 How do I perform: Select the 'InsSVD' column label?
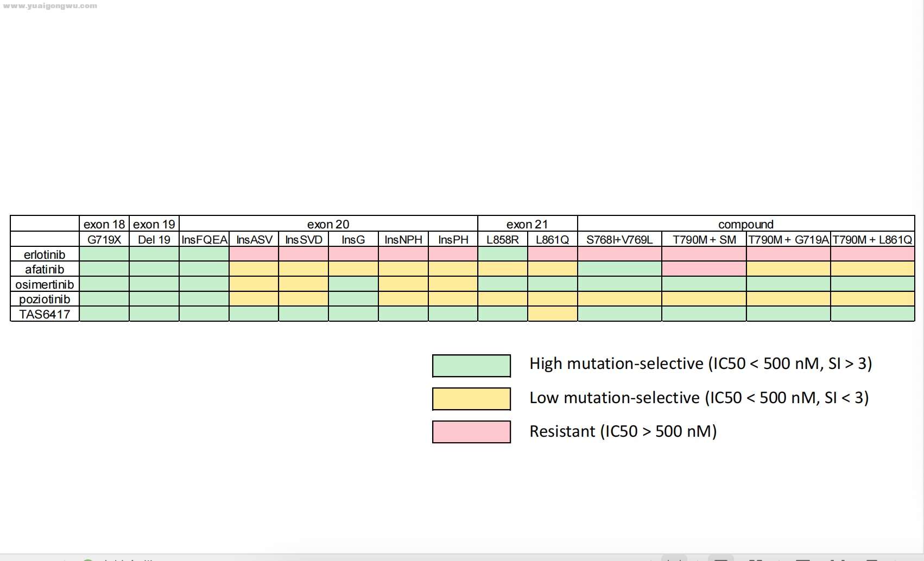(x=303, y=239)
